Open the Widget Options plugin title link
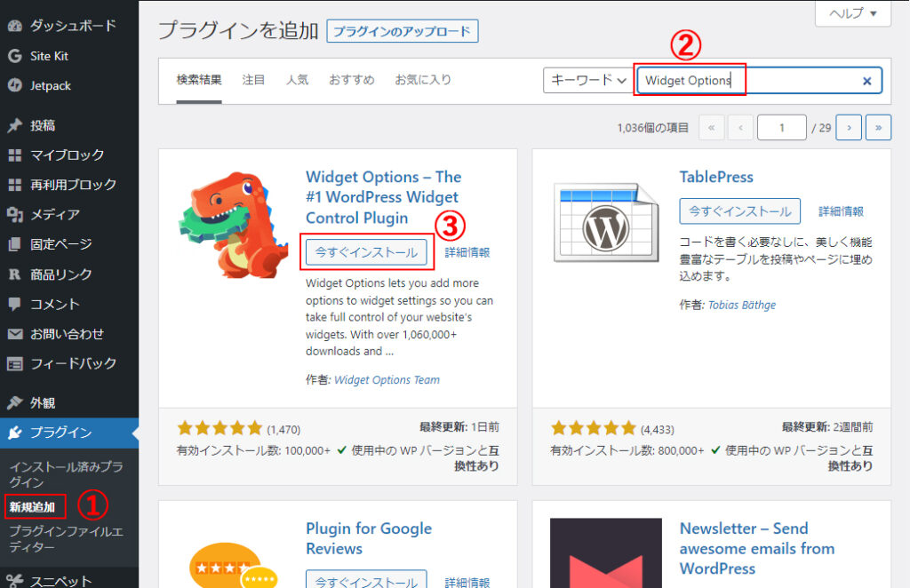 384,197
